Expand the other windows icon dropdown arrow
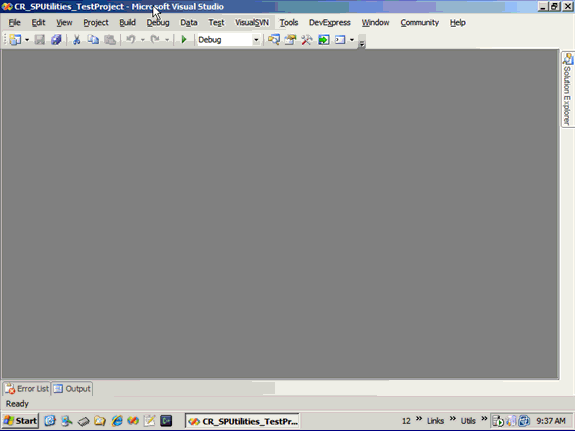The height and width of the screenshot is (431, 575). (352, 40)
